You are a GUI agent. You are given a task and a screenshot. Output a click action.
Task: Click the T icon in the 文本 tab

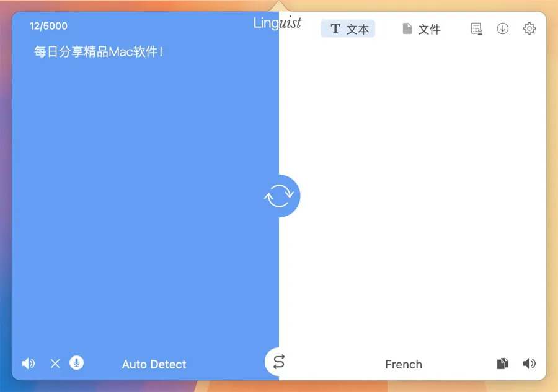(x=335, y=29)
